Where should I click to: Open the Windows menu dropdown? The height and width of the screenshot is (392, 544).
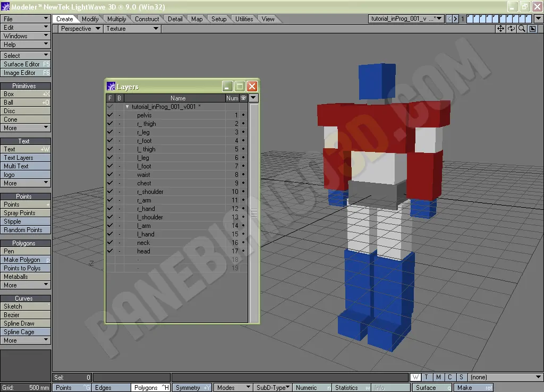(25, 36)
